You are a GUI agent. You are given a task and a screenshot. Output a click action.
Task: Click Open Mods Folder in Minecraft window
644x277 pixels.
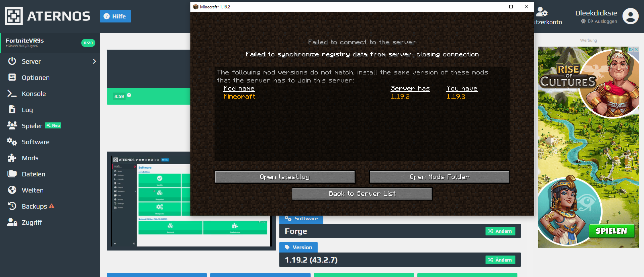[439, 177]
